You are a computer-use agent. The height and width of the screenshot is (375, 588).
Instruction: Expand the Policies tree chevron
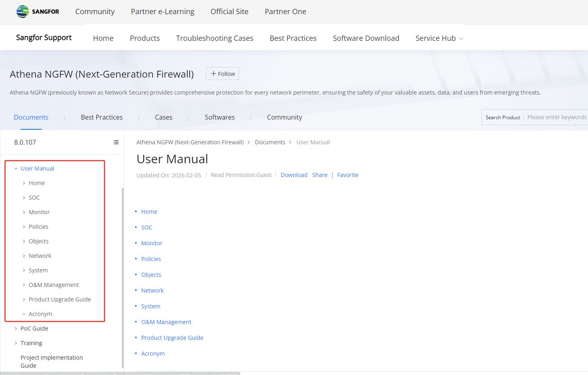(x=24, y=227)
